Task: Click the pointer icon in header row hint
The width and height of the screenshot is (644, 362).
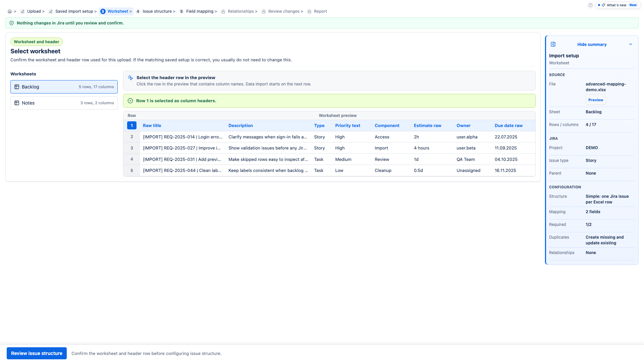Action: (x=130, y=77)
